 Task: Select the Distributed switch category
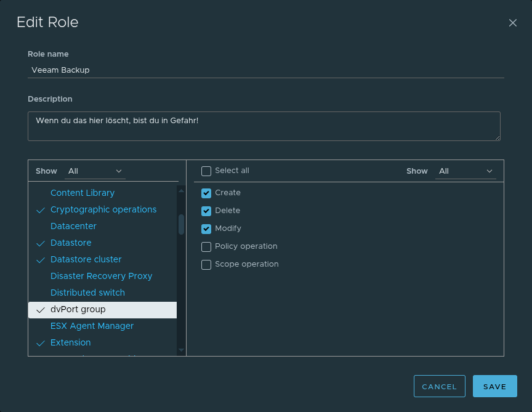click(87, 293)
